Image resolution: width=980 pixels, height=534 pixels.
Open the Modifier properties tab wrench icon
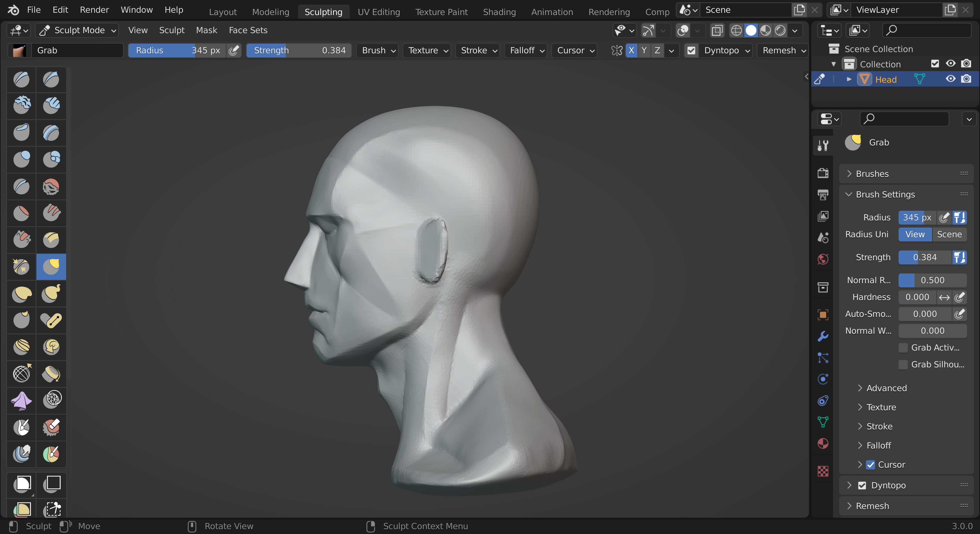point(823,336)
